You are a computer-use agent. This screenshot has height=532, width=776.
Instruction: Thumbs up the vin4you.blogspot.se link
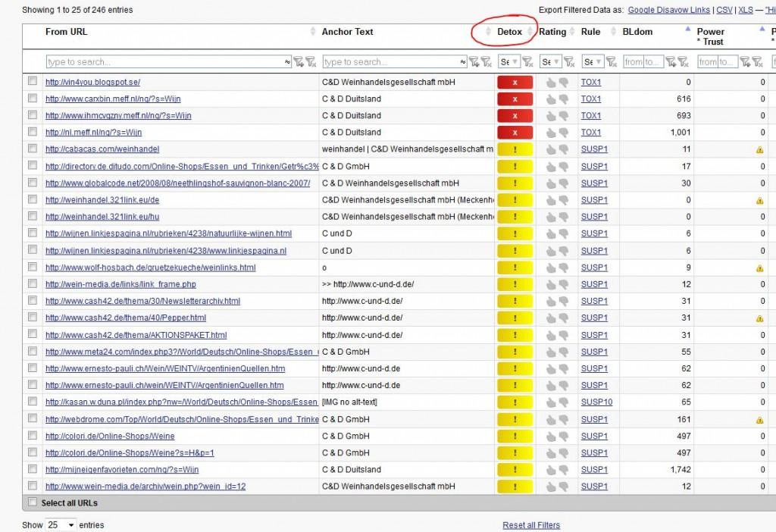pyautogui.click(x=551, y=83)
